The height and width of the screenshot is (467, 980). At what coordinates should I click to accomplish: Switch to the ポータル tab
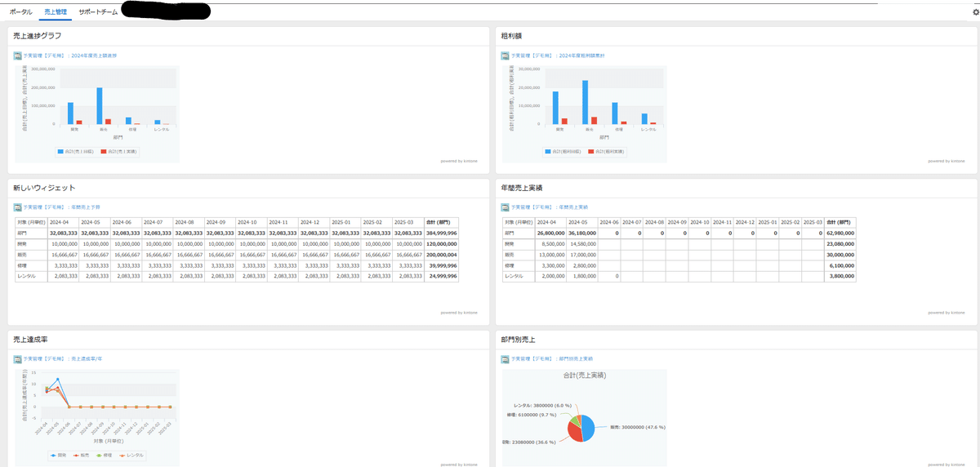click(x=21, y=12)
